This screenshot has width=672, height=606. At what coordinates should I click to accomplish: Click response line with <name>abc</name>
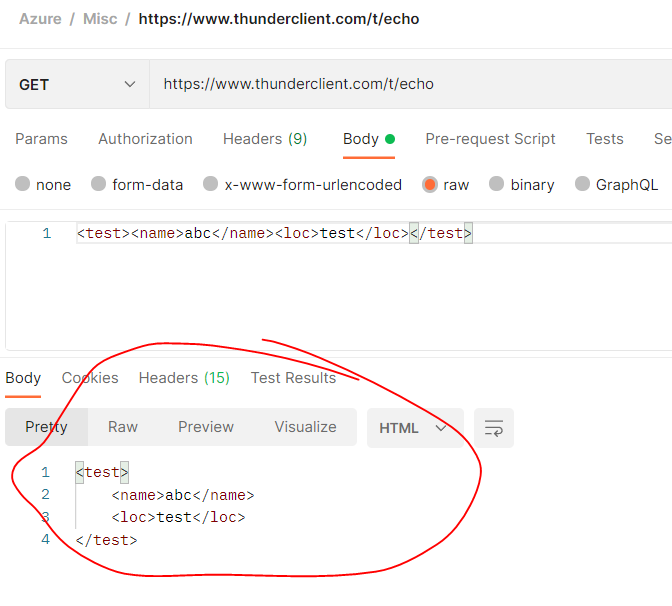[x=183, y=495]
